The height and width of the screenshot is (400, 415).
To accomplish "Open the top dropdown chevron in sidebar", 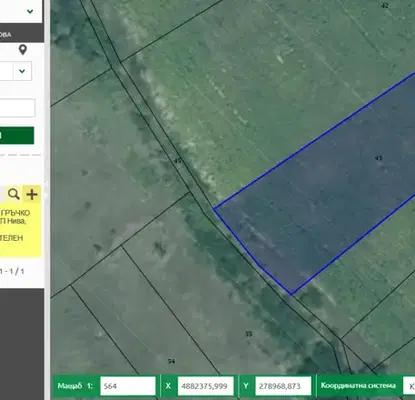I will 30,12.
